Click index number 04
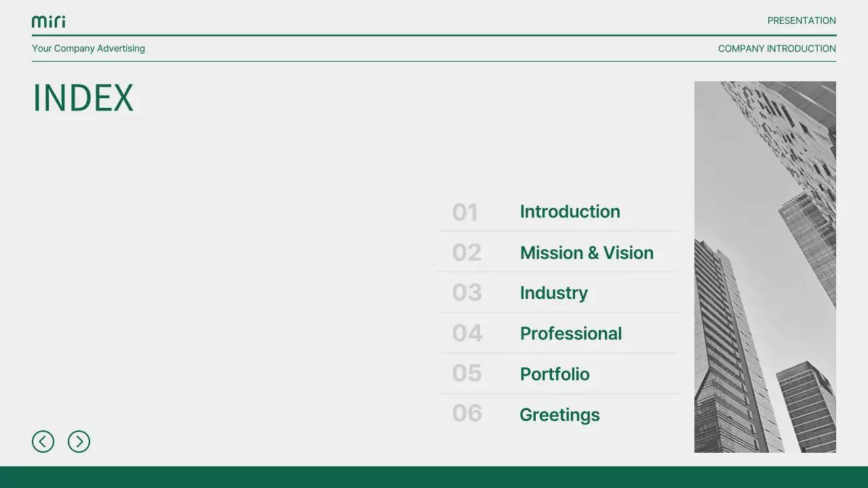 click(467, 333)
